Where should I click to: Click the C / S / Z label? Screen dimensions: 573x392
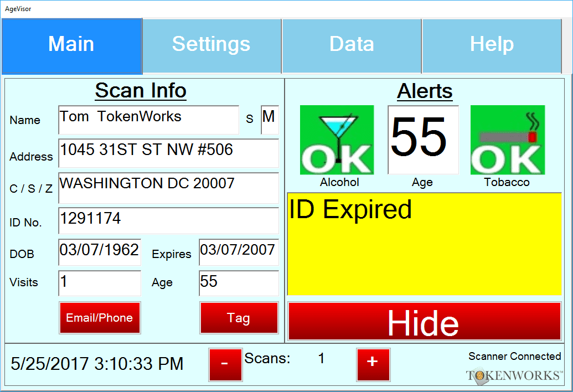tap(31, 189)
